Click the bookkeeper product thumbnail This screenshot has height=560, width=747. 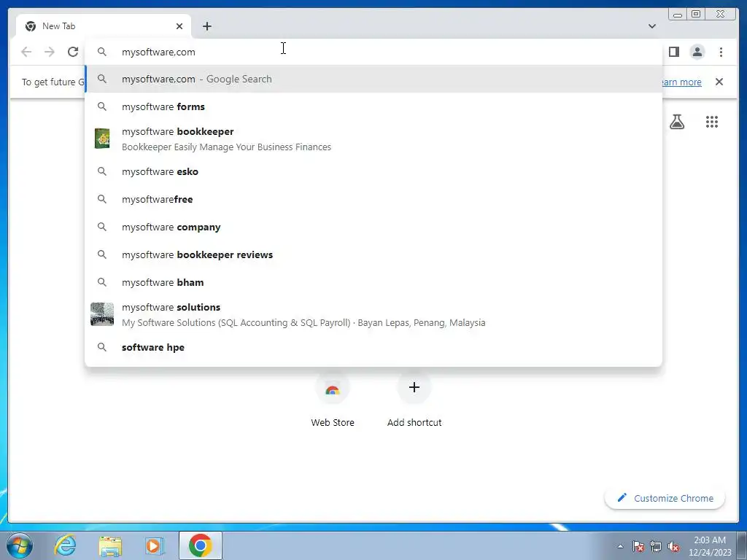tap(102, 139)
